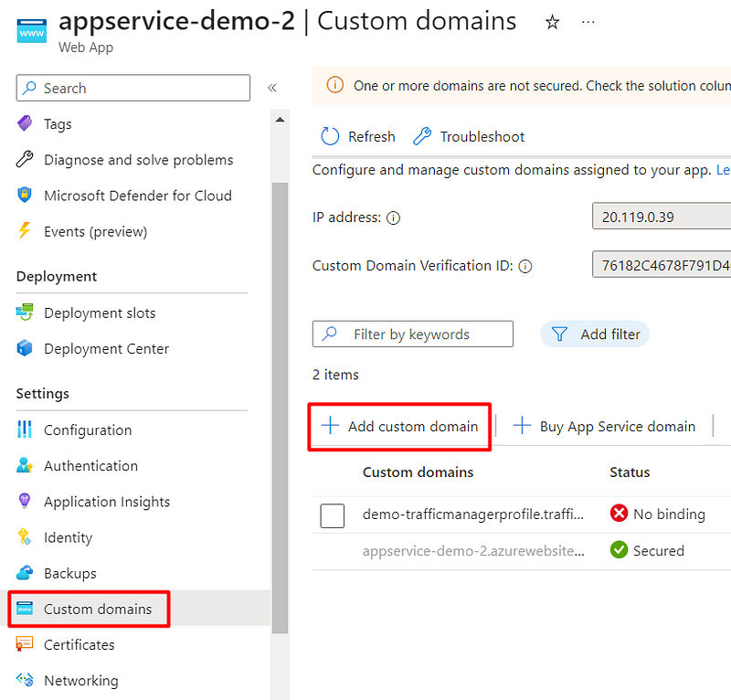Click the sidebar scroll-up arrow
The height and width of the screenshot is (700, 731).
pos(280,120)
